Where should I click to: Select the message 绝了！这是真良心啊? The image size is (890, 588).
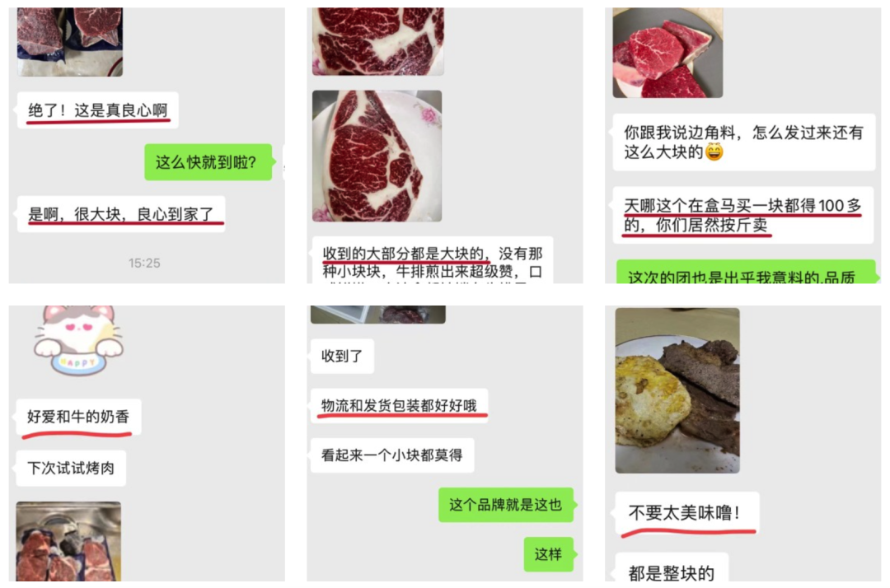[97, 110]
